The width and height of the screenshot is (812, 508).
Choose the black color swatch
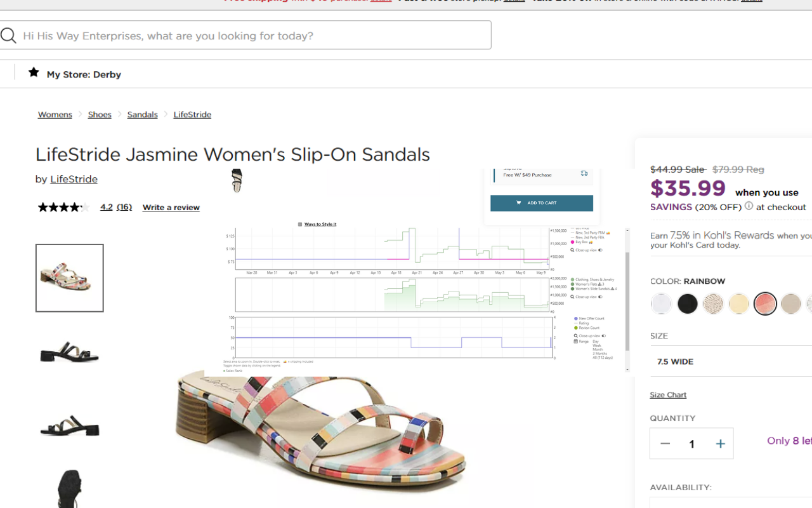[x=687, y=304]
